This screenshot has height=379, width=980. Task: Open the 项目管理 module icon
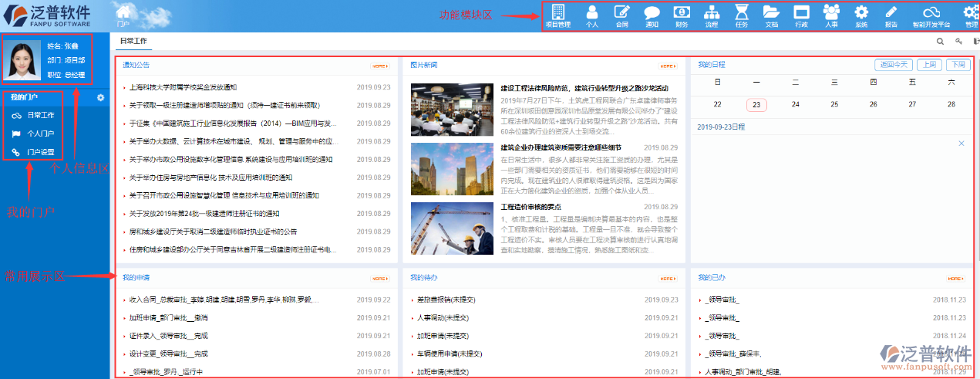point(557,16)
